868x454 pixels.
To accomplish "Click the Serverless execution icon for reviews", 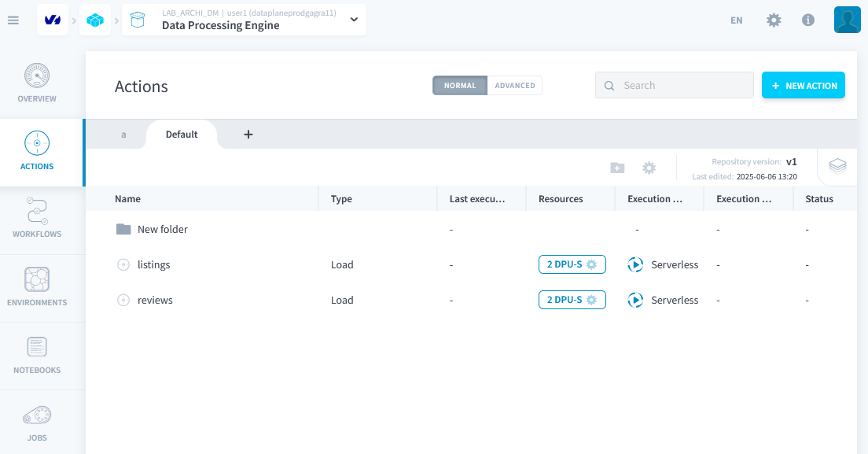I will coord(635,300).
